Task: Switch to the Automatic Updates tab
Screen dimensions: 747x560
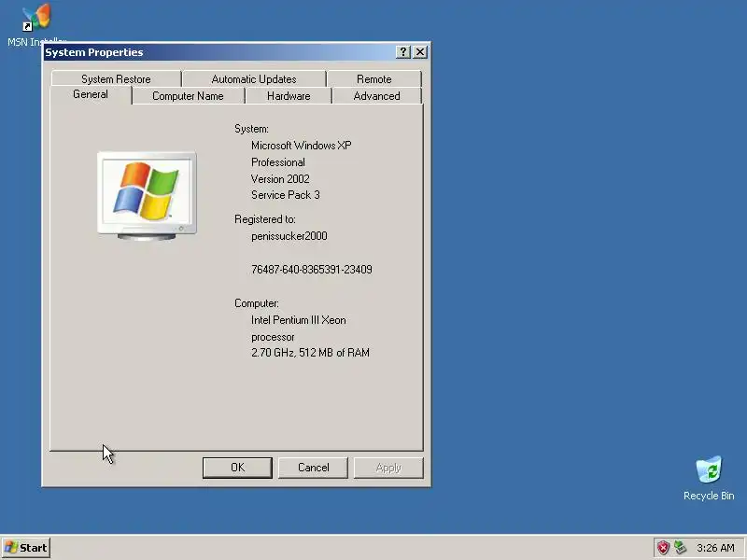Action: tap(254, 79)
